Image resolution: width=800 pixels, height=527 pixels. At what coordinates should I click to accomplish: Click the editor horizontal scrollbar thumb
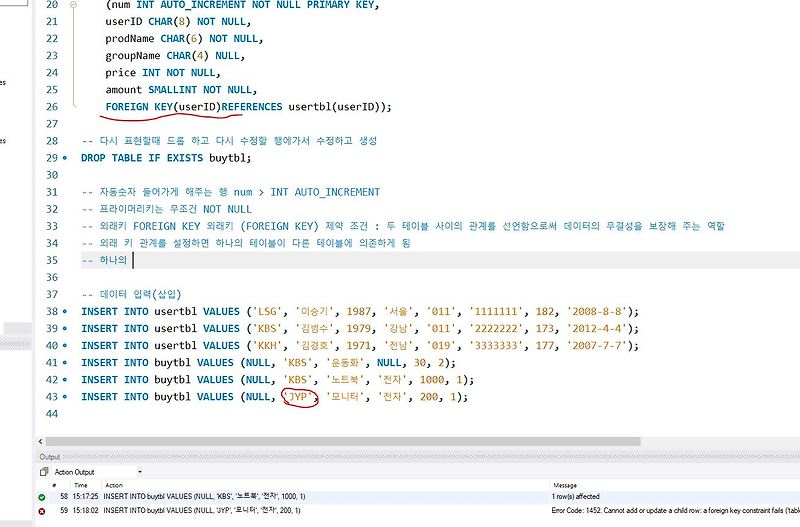pyautogui.click(x=343, y=441)
